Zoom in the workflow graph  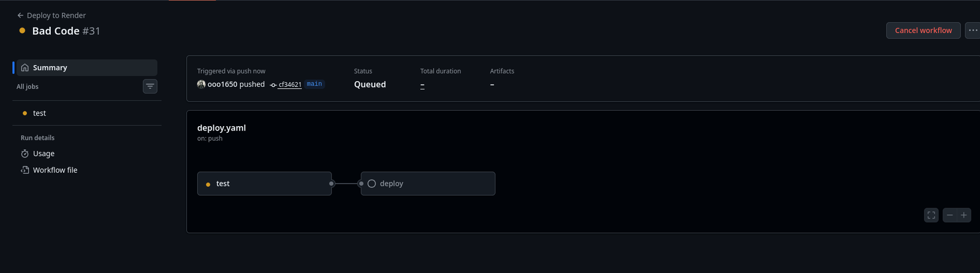click(963, 215)
